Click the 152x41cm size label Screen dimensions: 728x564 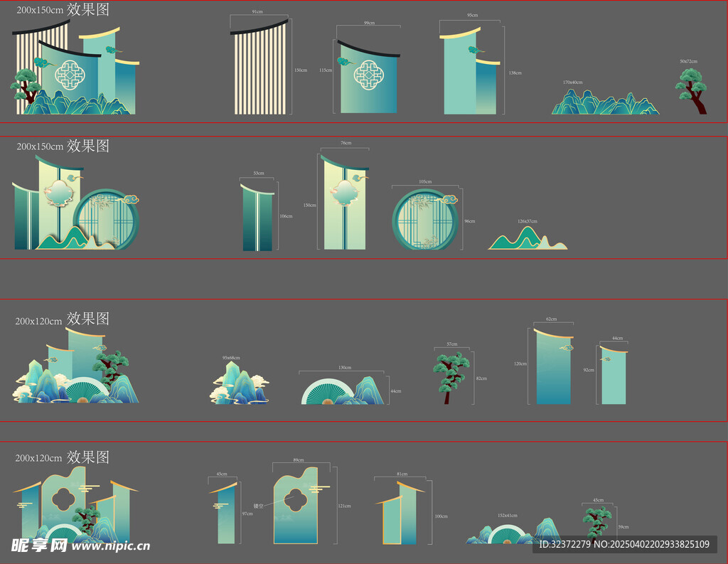(x=508, y=516)
